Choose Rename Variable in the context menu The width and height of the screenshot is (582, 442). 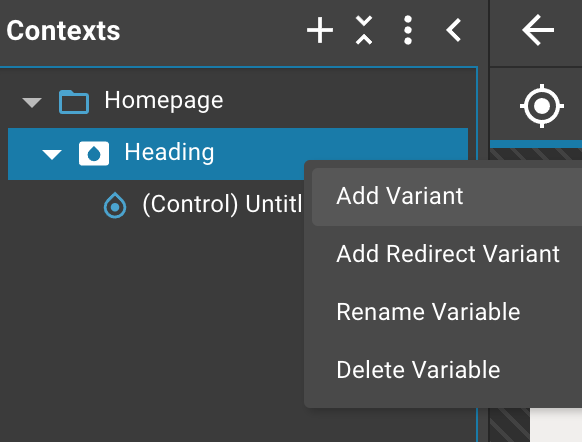click(x=428, y=312)
